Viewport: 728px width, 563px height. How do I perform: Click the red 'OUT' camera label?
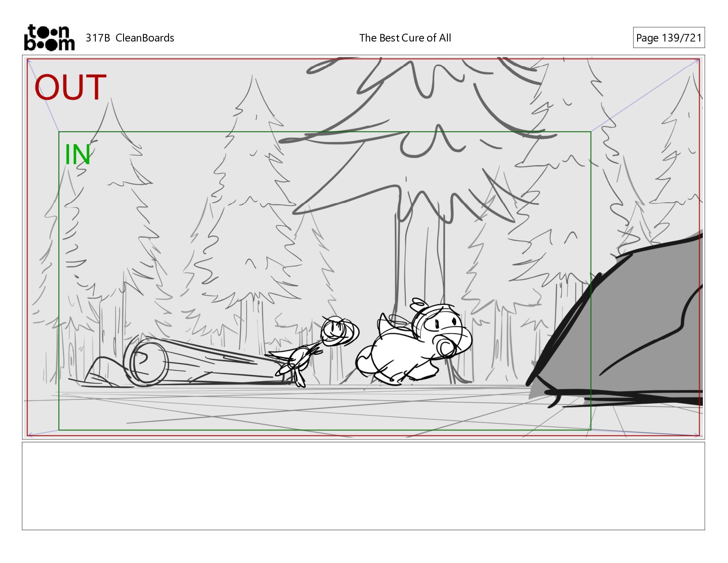point(71,87)
